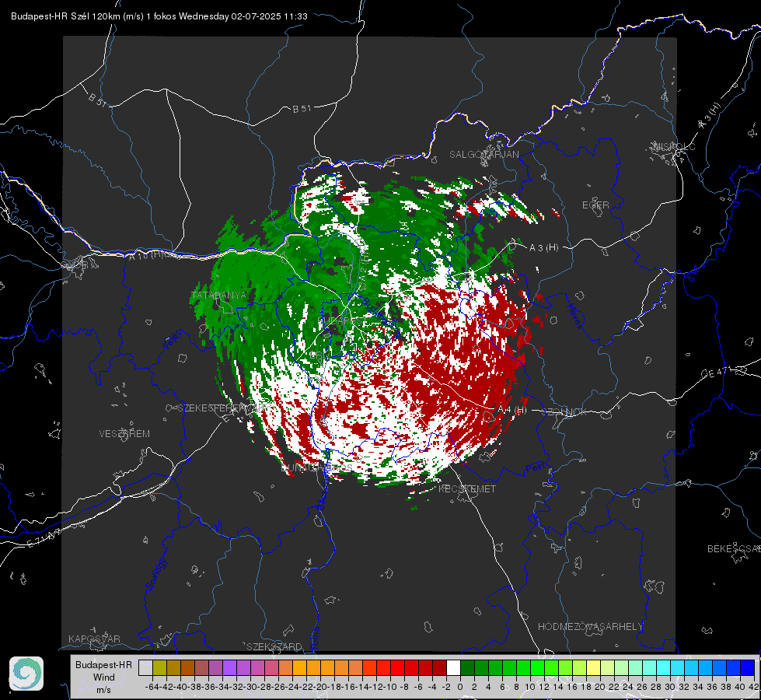Image resolution: width=761 pixels, height=700 pixels.
Task: Pick the cyan legend swatch between 28 and 30
Action: [663, 667]
